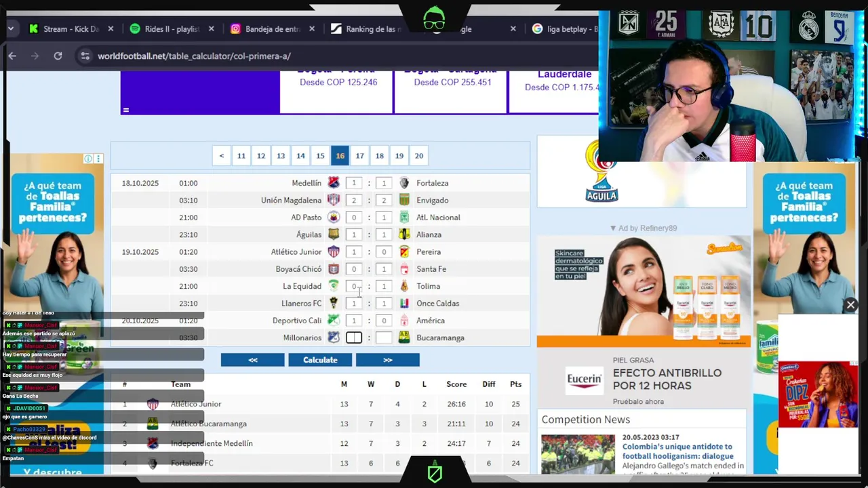Click the Millonarios club crest
Screen dimensions: 868x488
coord(333,338)
